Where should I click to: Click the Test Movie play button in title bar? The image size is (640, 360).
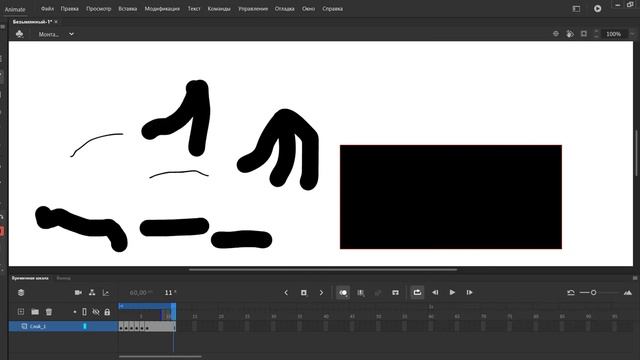pos(598,9)
